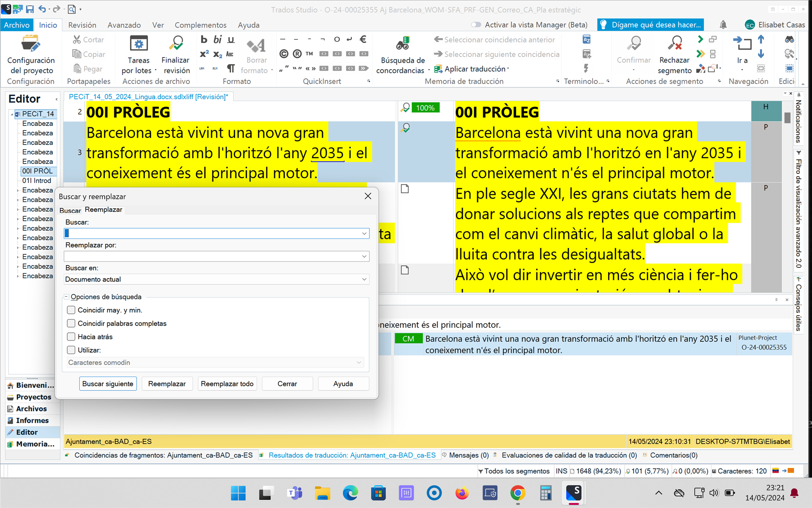Insert the euro symbol
The image size is (812, 508).
point(363,39)
